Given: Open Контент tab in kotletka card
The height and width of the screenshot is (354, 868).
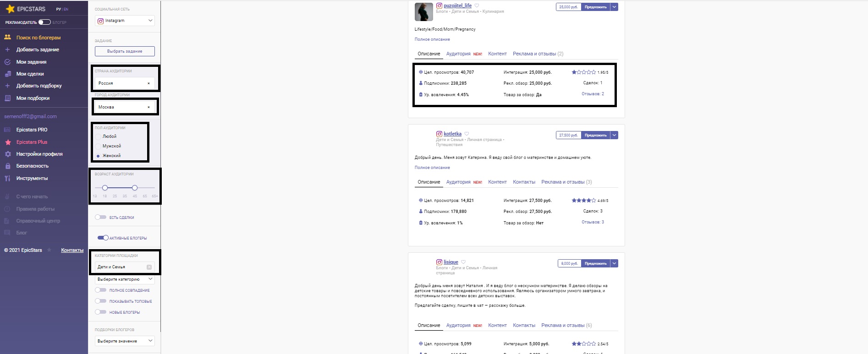Looking at the screenshot, I should point(497,182).
